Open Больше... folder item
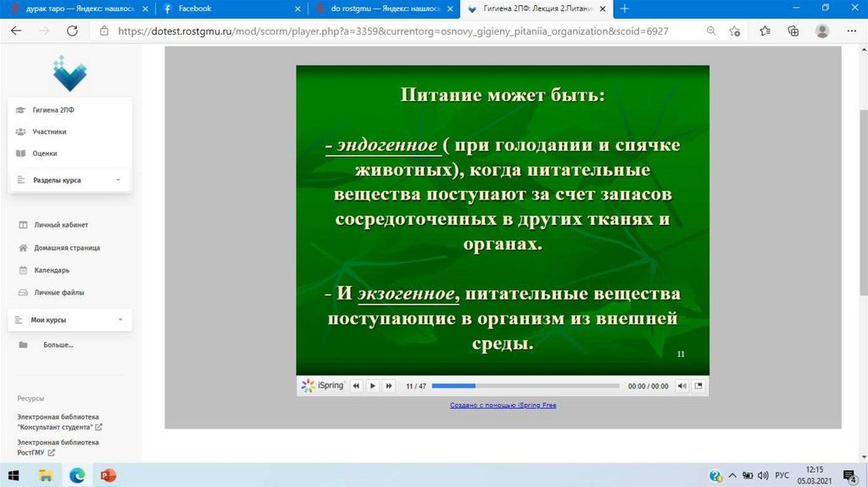 pyautogui.click(x=58, y=344)
